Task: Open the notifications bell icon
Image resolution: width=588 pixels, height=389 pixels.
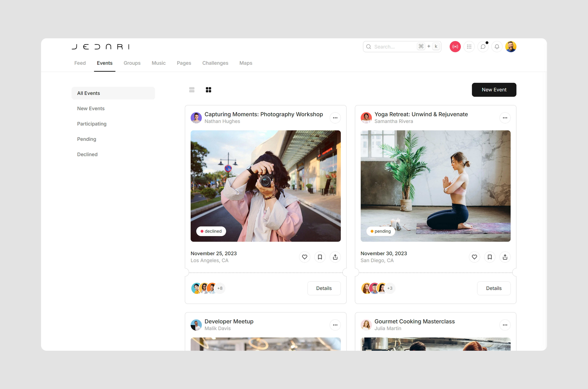Action: click(497, 47)
